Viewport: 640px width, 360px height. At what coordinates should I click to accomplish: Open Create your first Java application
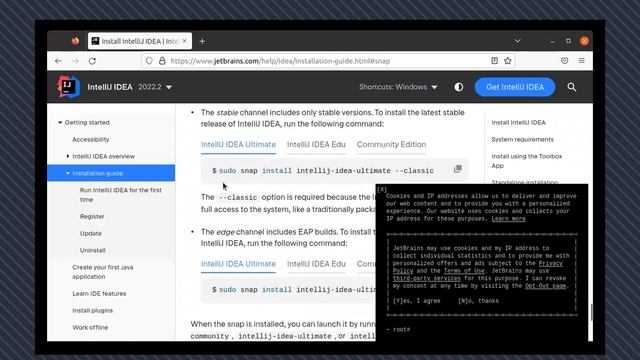click(103, 272)
